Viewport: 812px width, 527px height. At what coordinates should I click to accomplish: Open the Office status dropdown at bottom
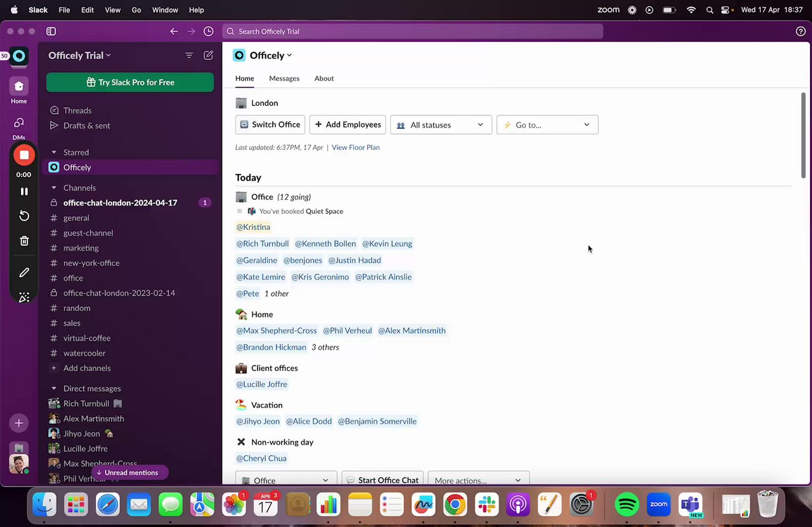tap(286, 479)
